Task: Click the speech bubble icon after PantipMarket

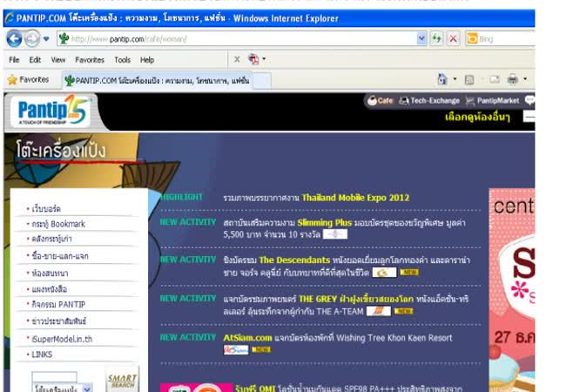Action: tap(529, 100)
